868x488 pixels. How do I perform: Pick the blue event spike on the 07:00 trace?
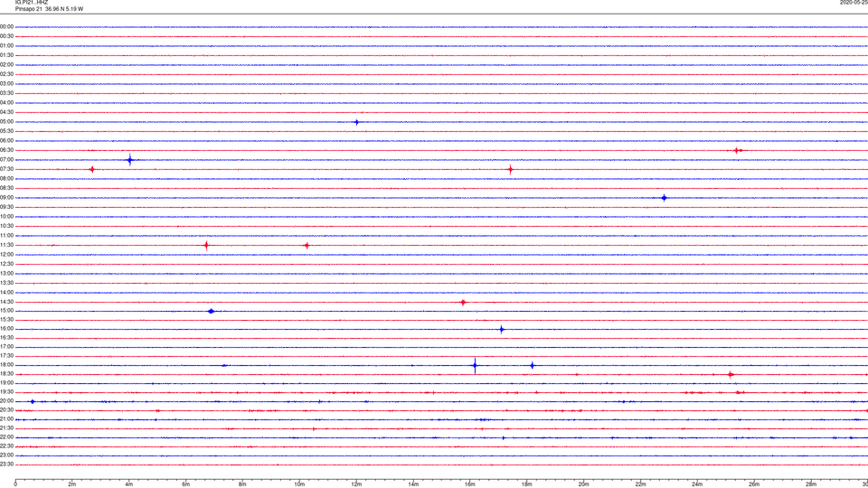(129, 160)
